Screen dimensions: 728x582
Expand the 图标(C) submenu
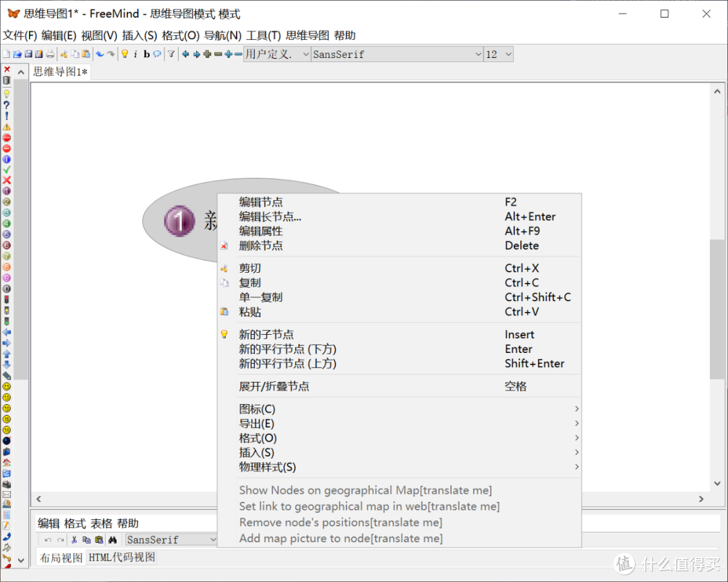click(x=399, y=409)
